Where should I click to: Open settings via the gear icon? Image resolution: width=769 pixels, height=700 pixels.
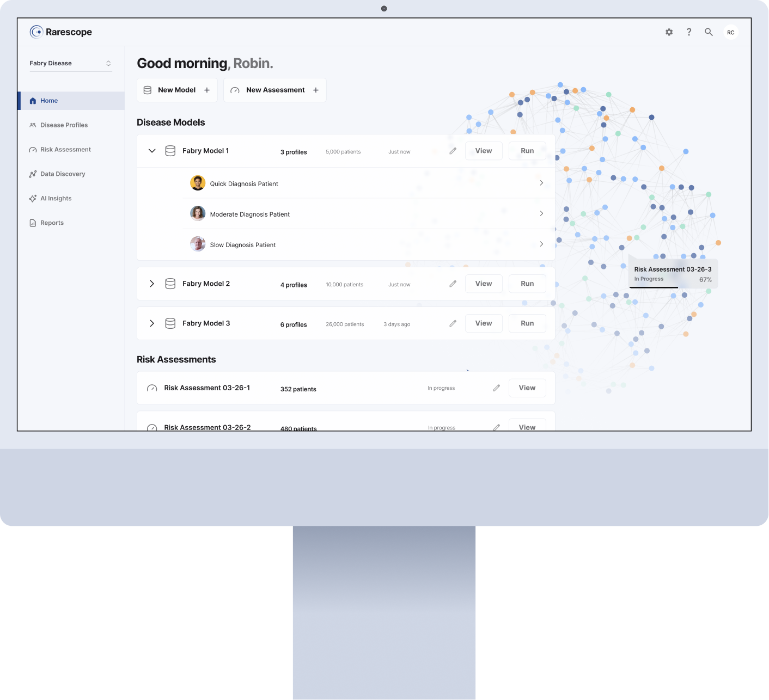[x=669, y=32]
